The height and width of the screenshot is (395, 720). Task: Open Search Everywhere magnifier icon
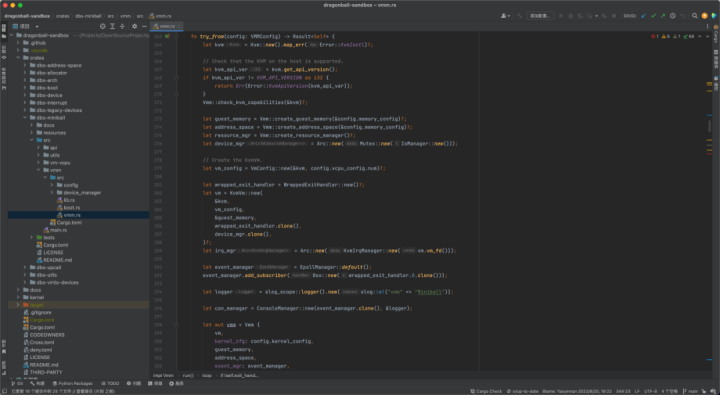(695, 16)
